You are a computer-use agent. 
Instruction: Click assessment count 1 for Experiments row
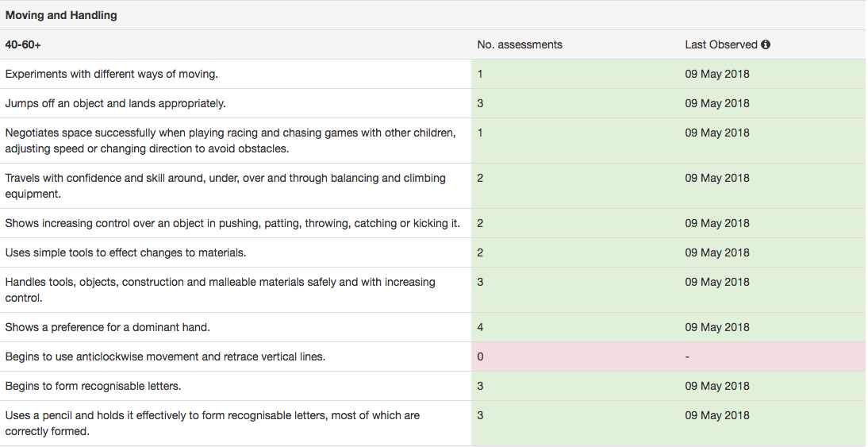pyautogui.click(x=480, y=74)
